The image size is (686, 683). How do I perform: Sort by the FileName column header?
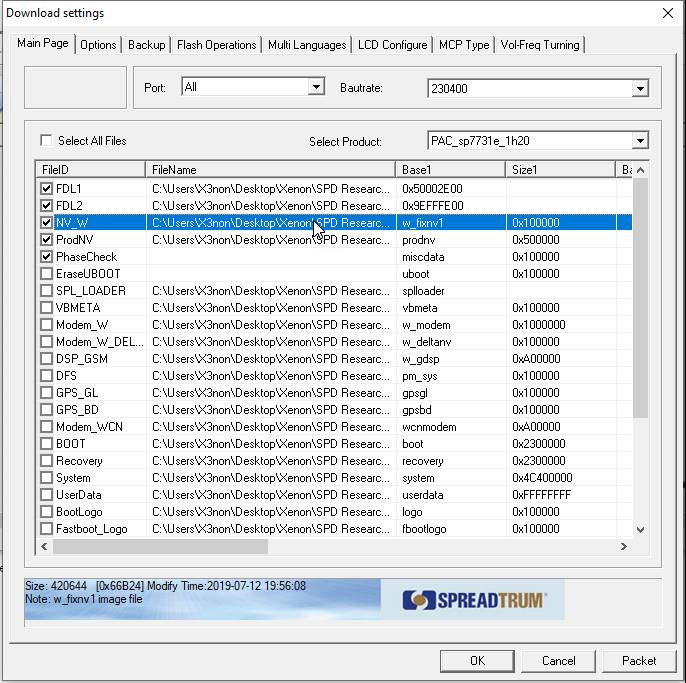click(270, 170)
